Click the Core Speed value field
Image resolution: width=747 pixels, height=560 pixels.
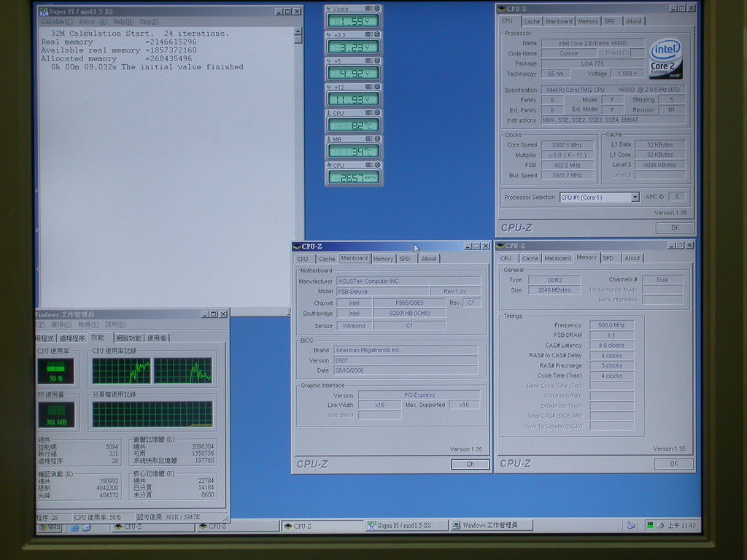coord(567,145)
